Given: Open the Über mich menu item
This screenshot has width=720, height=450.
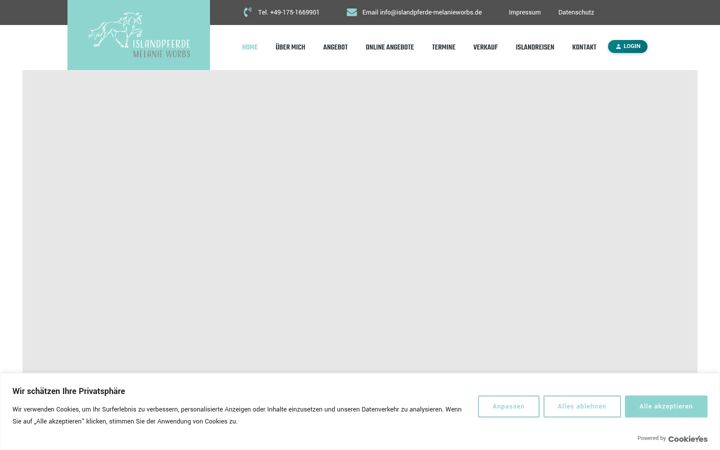Looking at the screenshot, I should tap(290, 47).
